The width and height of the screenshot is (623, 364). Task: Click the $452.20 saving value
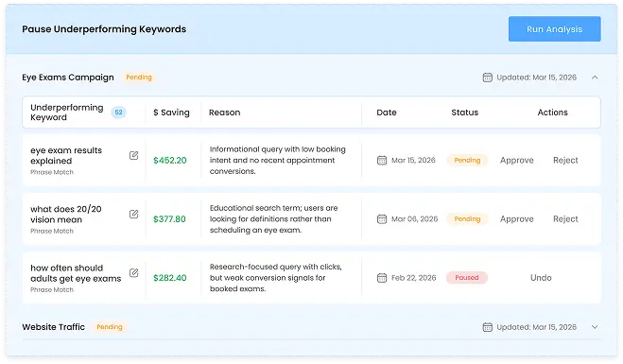[170, 161]
